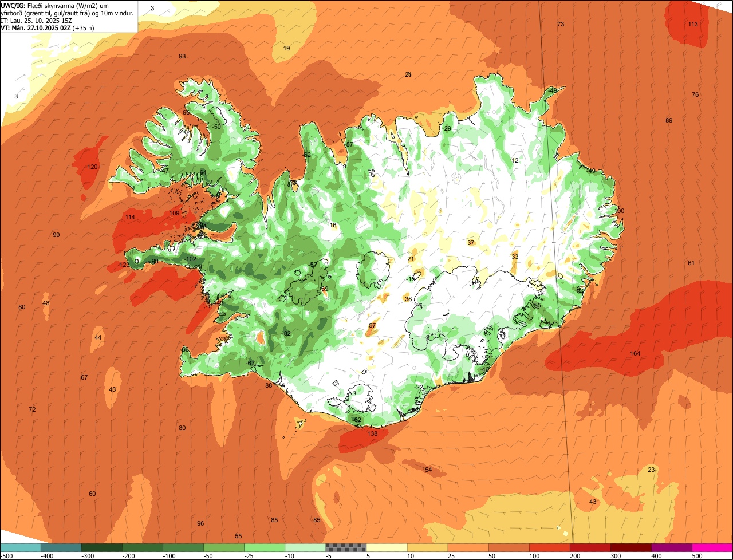733x560 pixels.
Task: Click the map value -29 in north Iceland
Action: 447,129
